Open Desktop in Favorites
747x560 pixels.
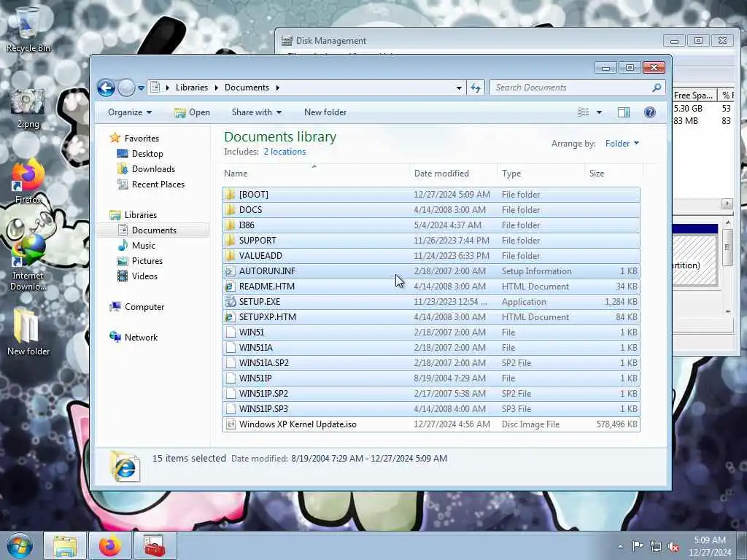click(x=147, y=154)
